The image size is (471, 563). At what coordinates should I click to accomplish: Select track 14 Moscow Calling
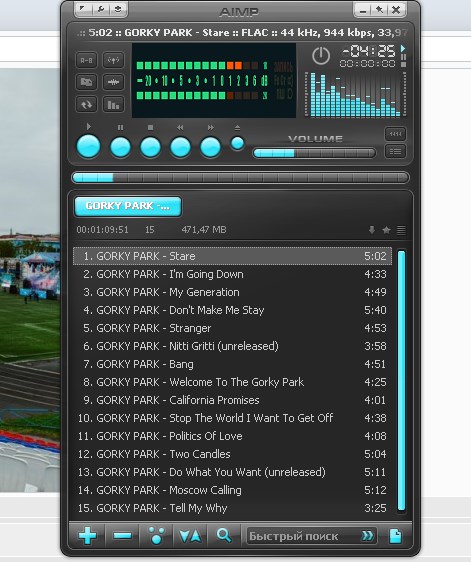[x=232, y=490]
